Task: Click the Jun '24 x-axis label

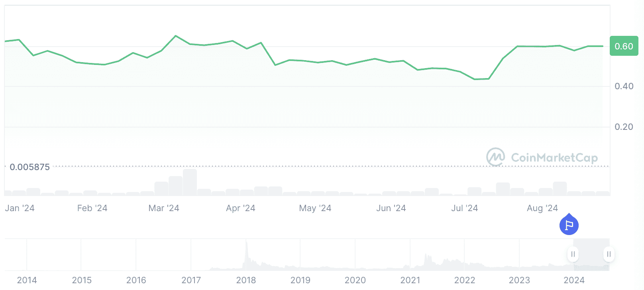Action: 391,208
